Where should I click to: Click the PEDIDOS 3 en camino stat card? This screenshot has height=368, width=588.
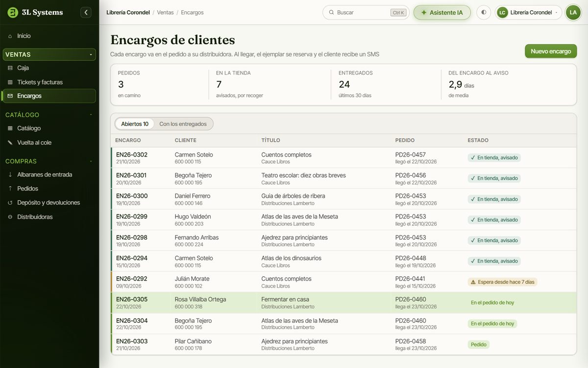(x=160, y=84)
